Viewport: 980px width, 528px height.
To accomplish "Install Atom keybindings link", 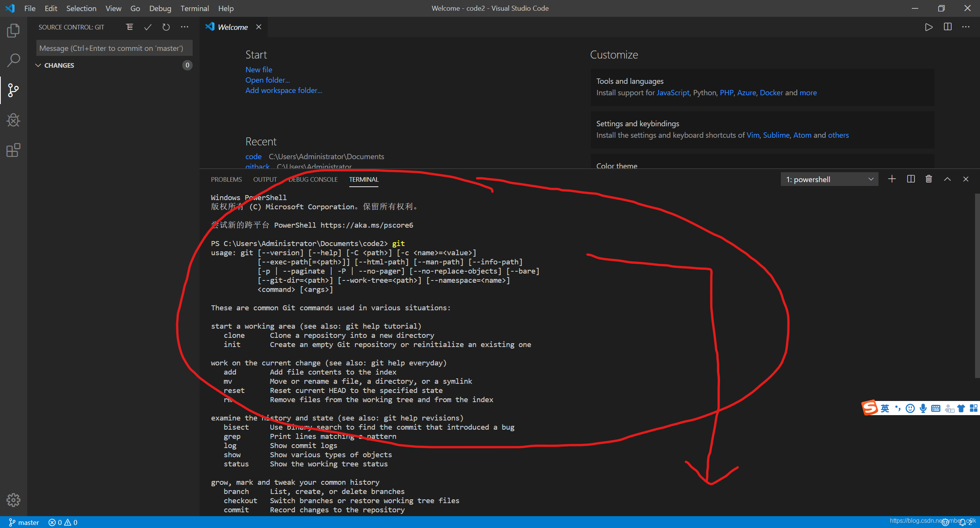I will click(802, 135).
